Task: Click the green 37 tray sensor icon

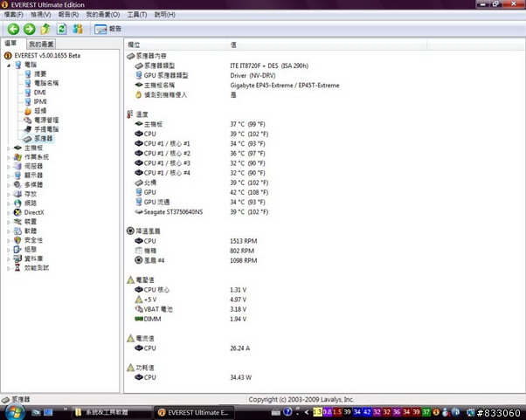Action: tap(426, 412)
